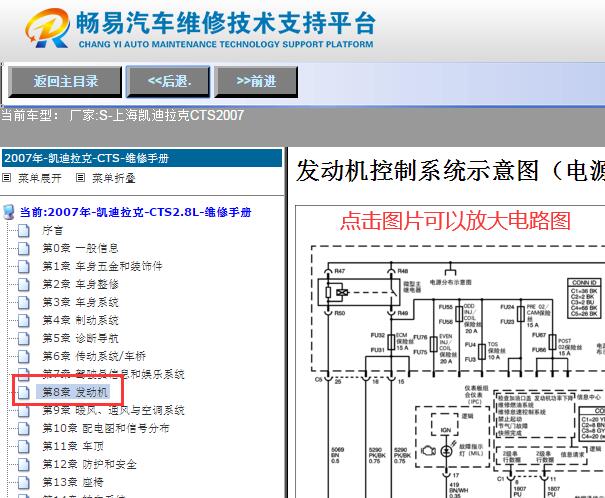The height and width of the screenshot is (498, 605).
Task: Go forward with the >>前进 button
Action: coord(256,81)
